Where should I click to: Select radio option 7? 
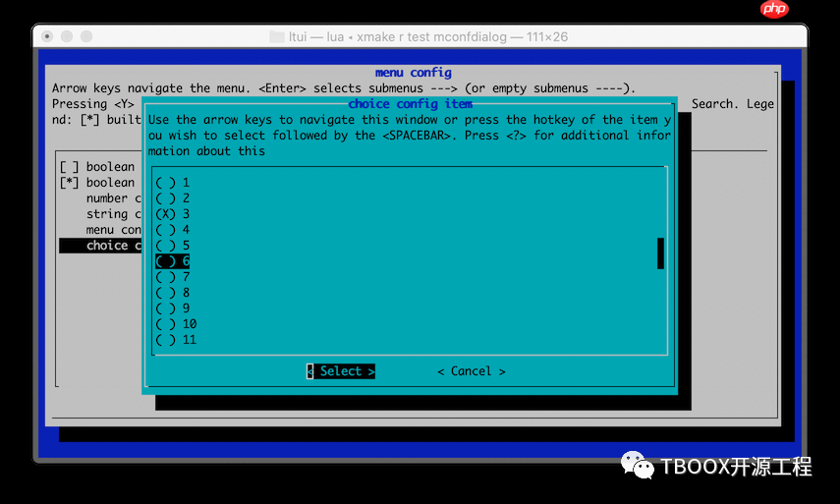(x=173, y=277)
